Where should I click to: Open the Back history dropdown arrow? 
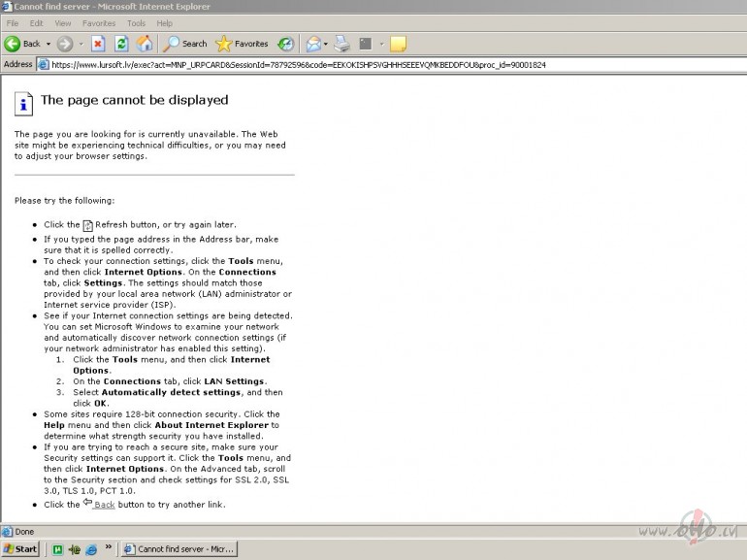click(49, 44)
